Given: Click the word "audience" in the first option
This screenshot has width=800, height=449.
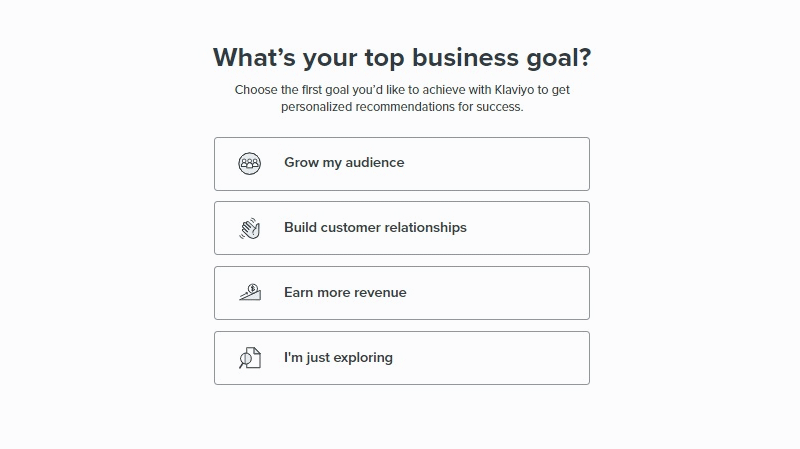Looking at the screenshot, I should (375, 163).
